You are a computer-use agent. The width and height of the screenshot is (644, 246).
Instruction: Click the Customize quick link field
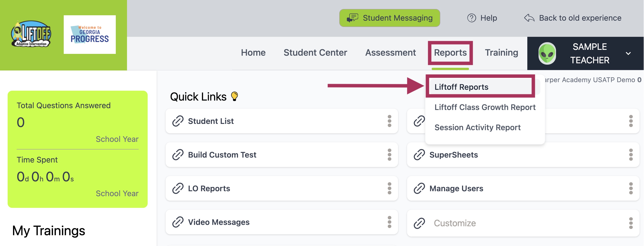click(x=523, y=223)
